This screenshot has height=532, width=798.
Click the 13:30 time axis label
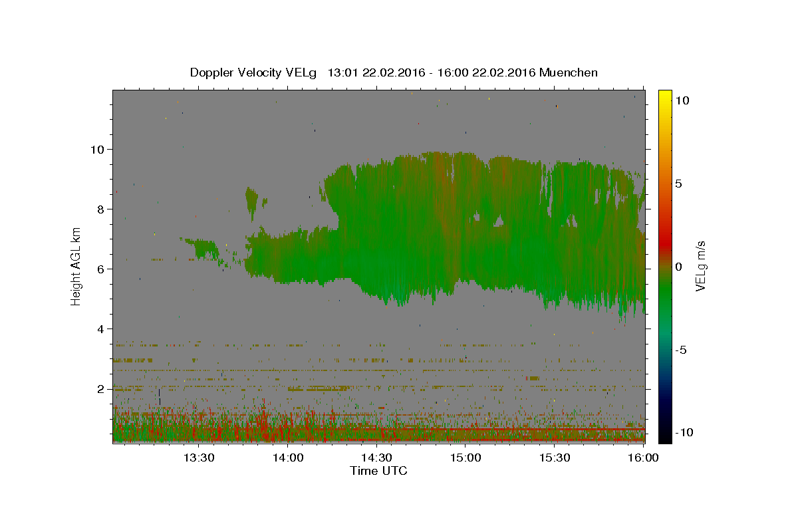coord(198,458)
